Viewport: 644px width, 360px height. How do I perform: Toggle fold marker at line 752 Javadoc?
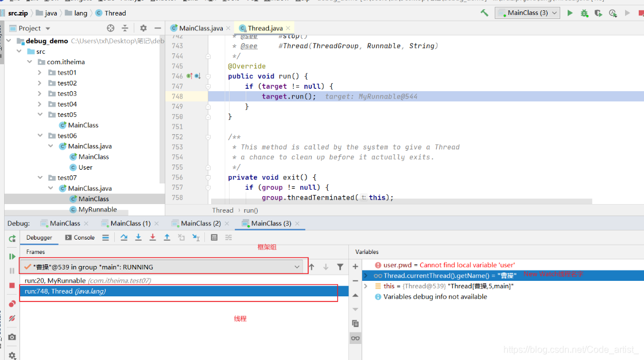coord(208,137)
